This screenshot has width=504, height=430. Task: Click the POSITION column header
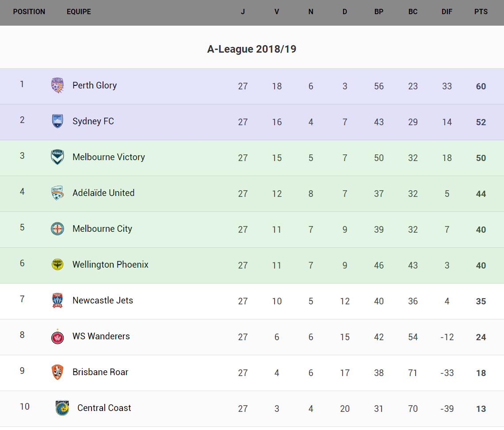[29, 12]
